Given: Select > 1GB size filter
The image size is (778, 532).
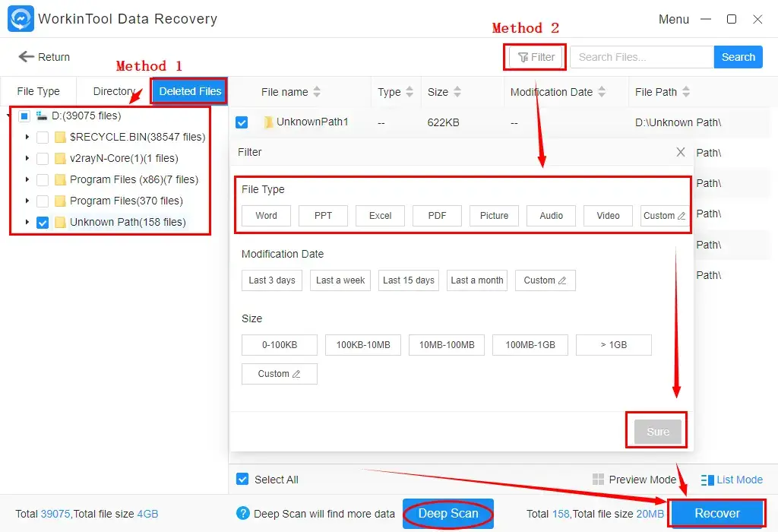Looking at the screenshot, I should point(614,345).
